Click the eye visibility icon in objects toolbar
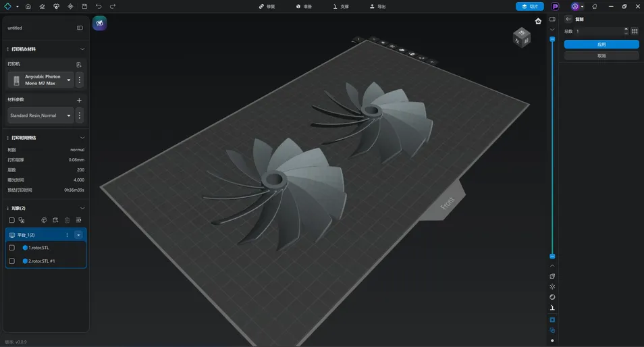644x347 pixels. point(78,220)
